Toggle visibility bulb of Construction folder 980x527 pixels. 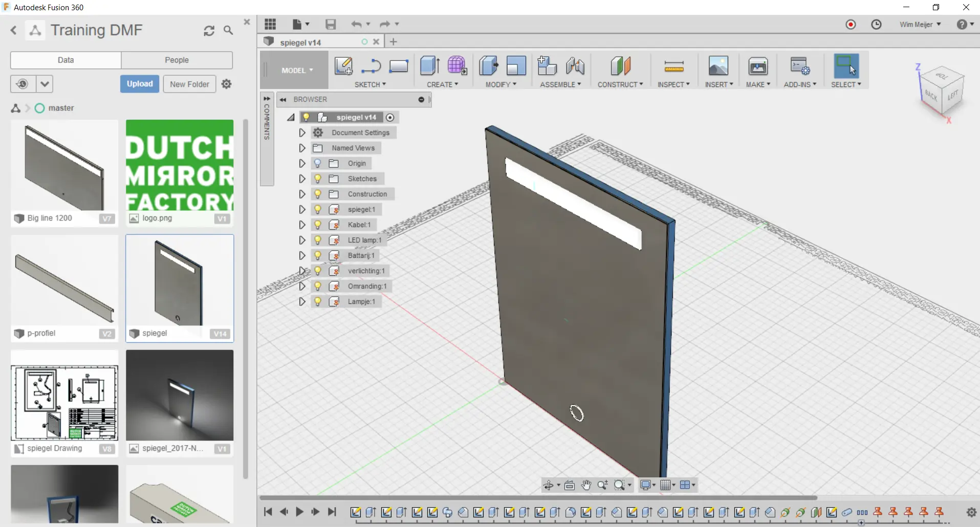[x=318, y=194]
